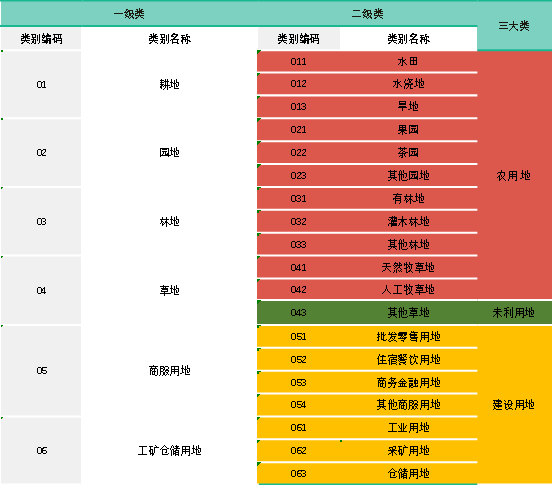This screenshot has height=485, width=554.
Task: Click cell with code 05
Action: tap(41, 371)
